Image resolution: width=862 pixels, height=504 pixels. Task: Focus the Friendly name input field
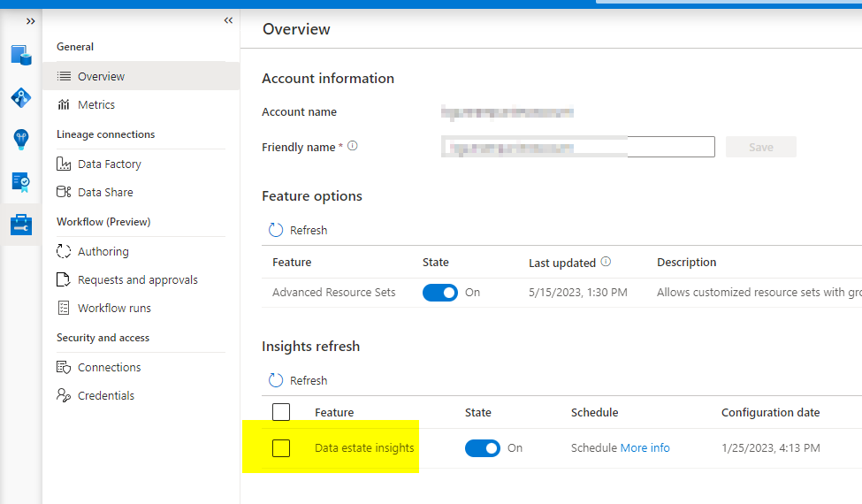pos(578,147)
